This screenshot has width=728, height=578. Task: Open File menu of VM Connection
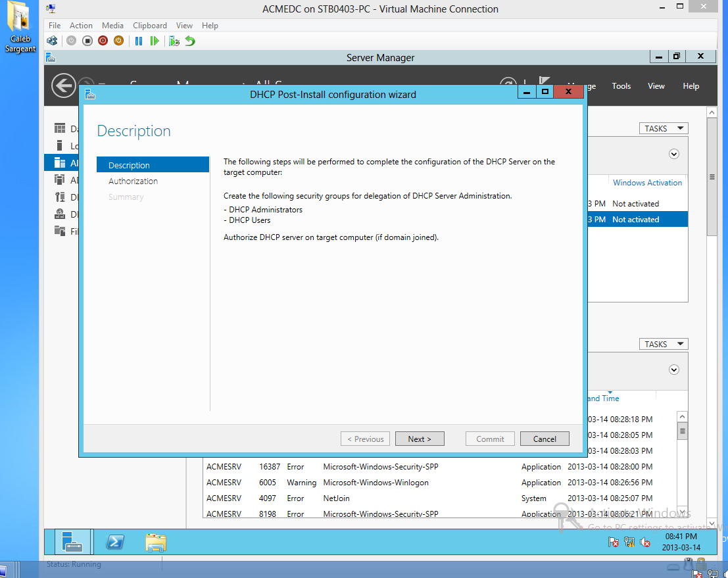(55, 26)
